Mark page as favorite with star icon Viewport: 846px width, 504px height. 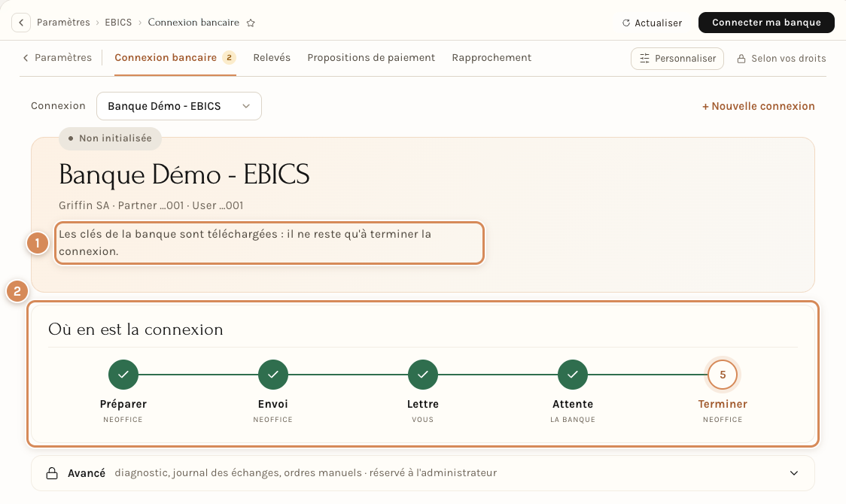251,23
